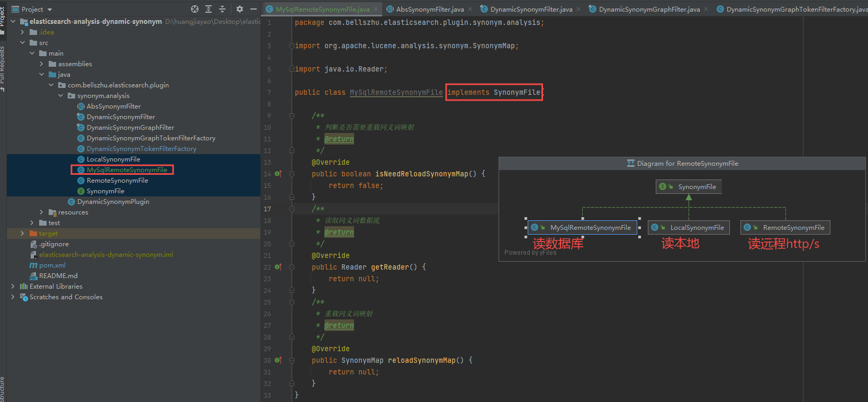
Task: Switch to DynamicSynonymFilter.java editor tab
Action: click(x=531, y=9)
